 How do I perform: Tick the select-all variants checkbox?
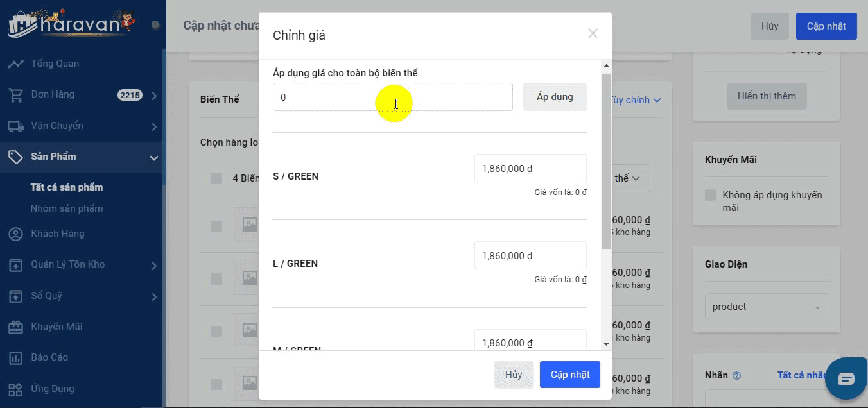point(216,178)
